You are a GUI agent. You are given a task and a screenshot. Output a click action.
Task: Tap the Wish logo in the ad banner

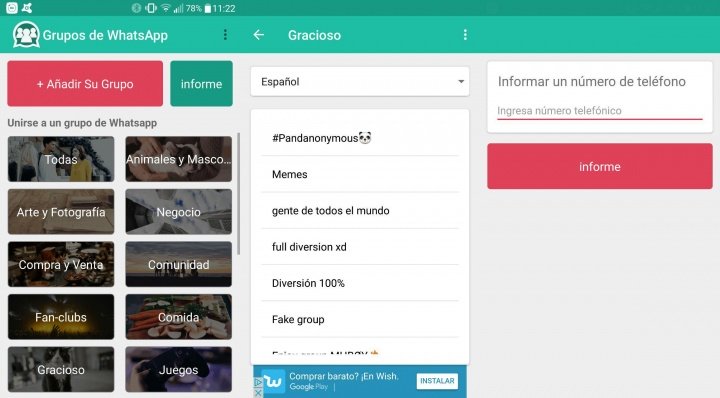tap(274, 381)
